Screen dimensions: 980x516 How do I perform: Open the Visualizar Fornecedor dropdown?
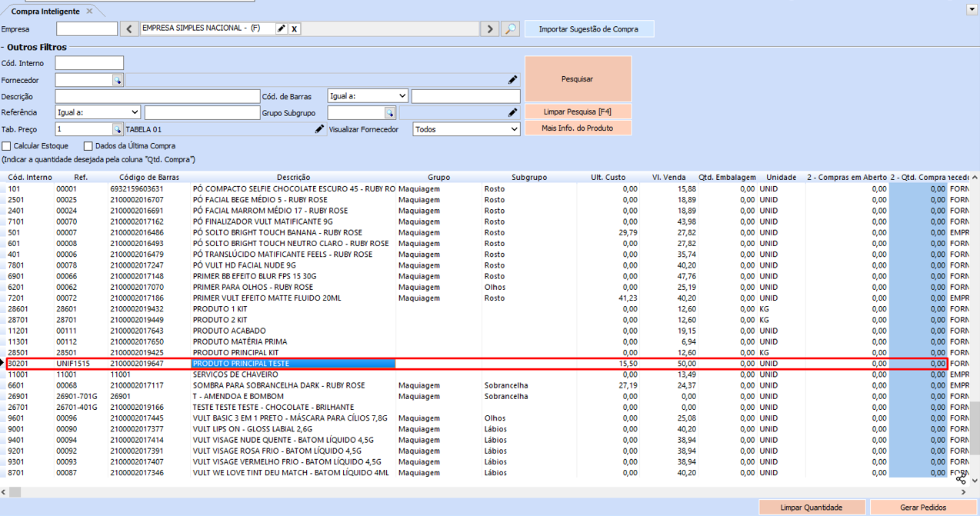click(x=467, y=129)
